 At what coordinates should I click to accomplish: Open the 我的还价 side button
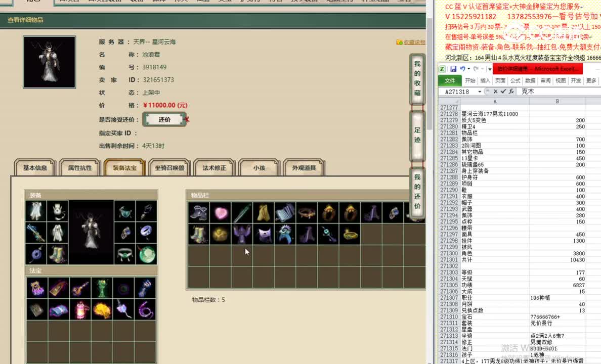(417, 192)
